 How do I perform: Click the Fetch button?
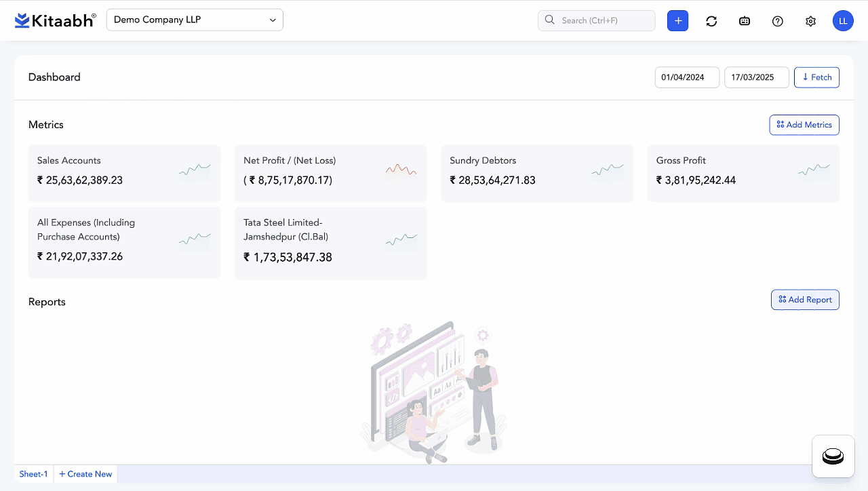pyautogui.click(x=816, y=77)
